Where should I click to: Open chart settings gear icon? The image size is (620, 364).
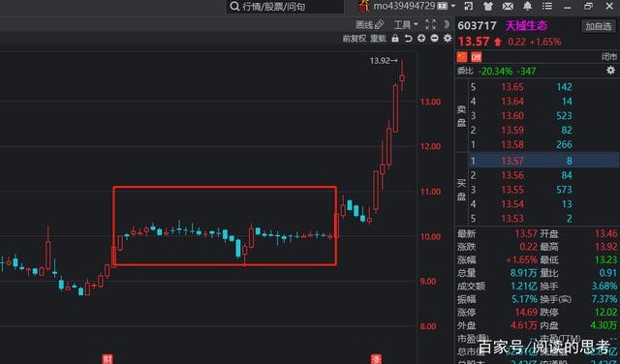448,39
